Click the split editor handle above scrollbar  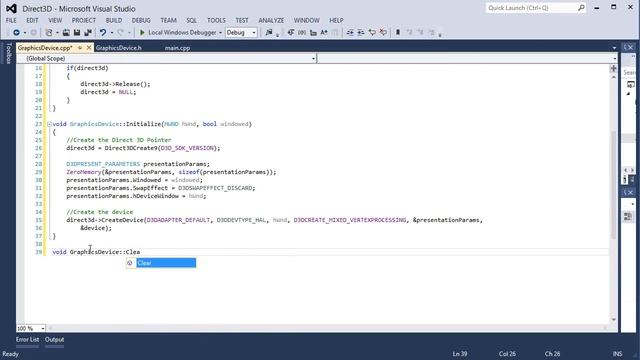tap(613, 69)
